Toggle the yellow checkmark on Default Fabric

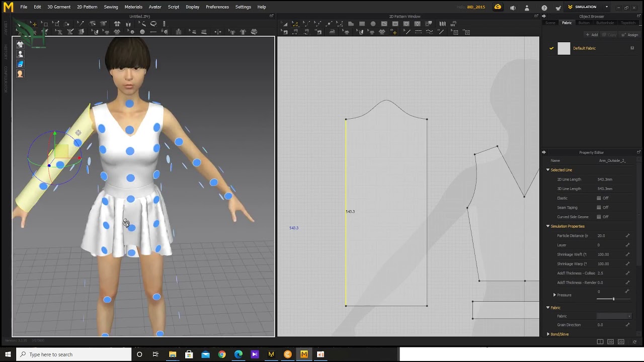coord(551,48)
